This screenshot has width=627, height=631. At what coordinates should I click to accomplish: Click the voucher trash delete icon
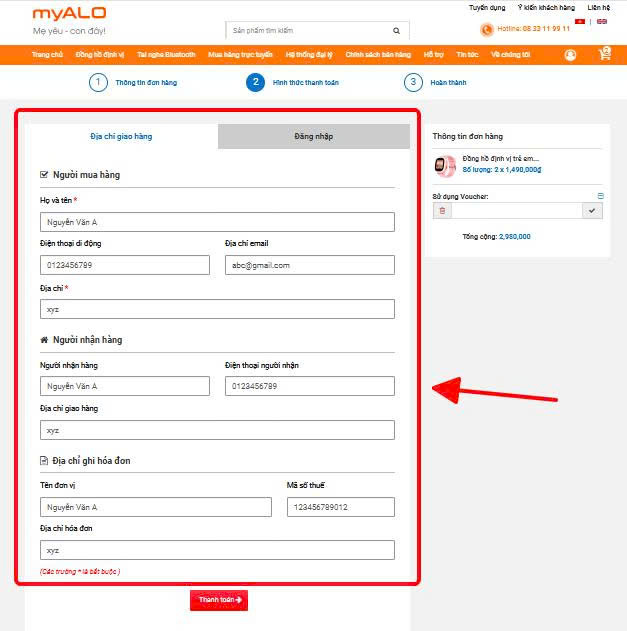click(x=442, y=211)
